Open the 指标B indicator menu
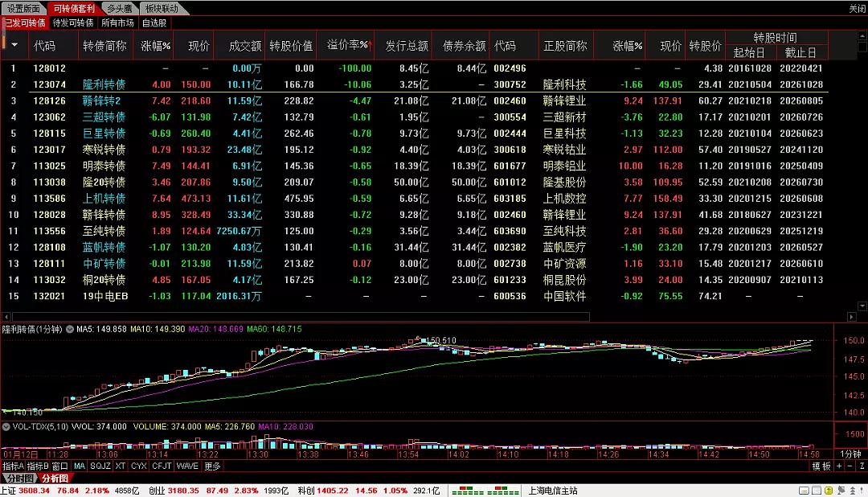 tap(38, 466)
